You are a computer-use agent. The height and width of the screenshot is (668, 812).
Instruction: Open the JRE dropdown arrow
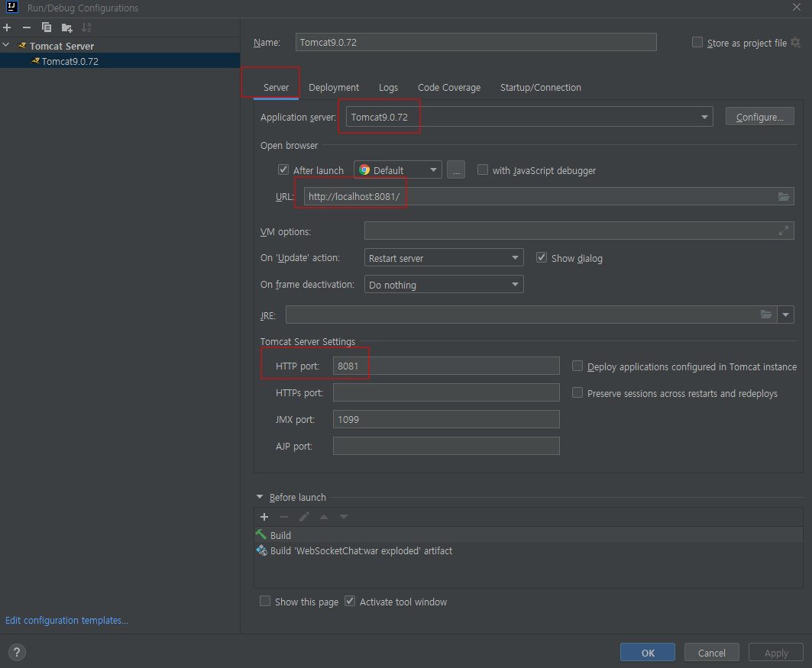785,315
